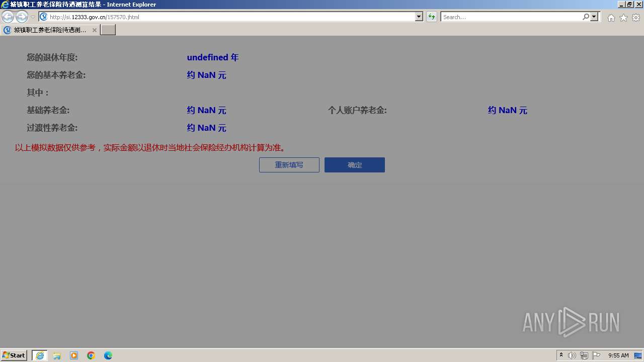
Task: Click Internet Explorer taskbar icon
Action: coord(40,355)
